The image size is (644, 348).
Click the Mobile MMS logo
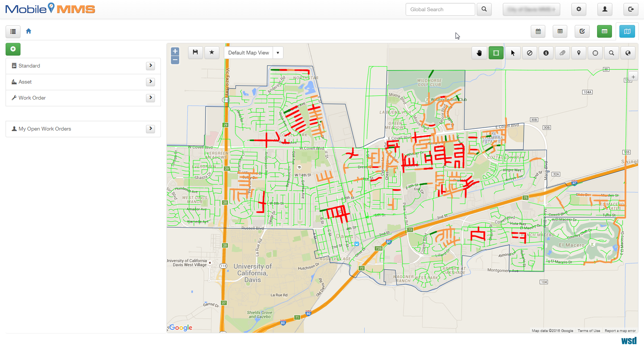point(50,9)
